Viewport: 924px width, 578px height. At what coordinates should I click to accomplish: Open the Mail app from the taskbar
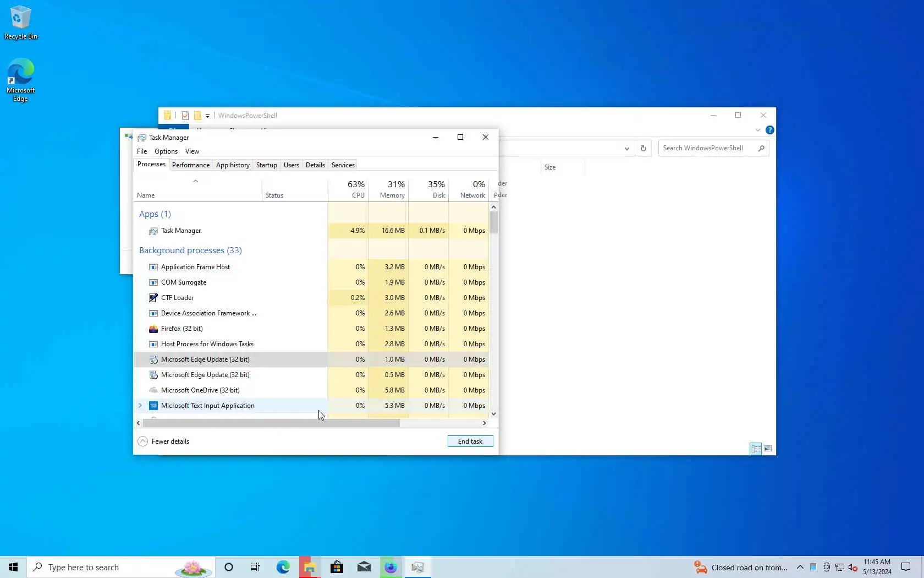(x=364, y=567)
